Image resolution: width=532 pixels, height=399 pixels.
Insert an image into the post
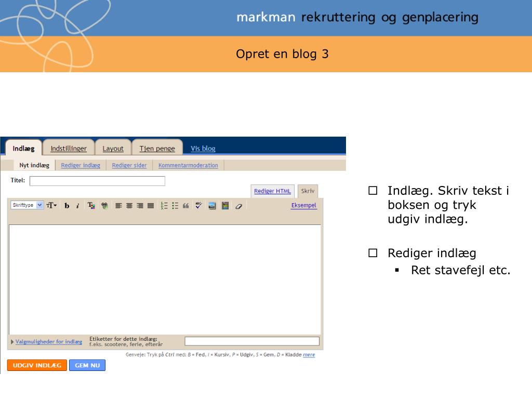click(x=212, y=206)
